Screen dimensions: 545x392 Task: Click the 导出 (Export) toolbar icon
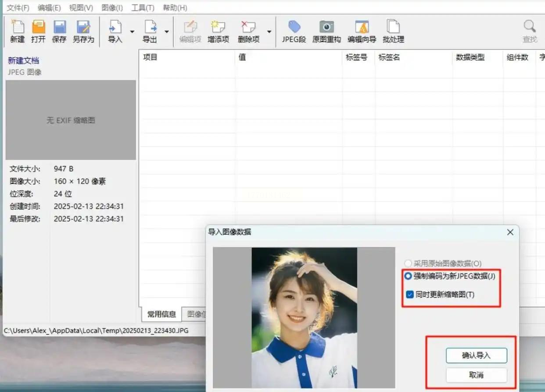(x=150, y=27)
